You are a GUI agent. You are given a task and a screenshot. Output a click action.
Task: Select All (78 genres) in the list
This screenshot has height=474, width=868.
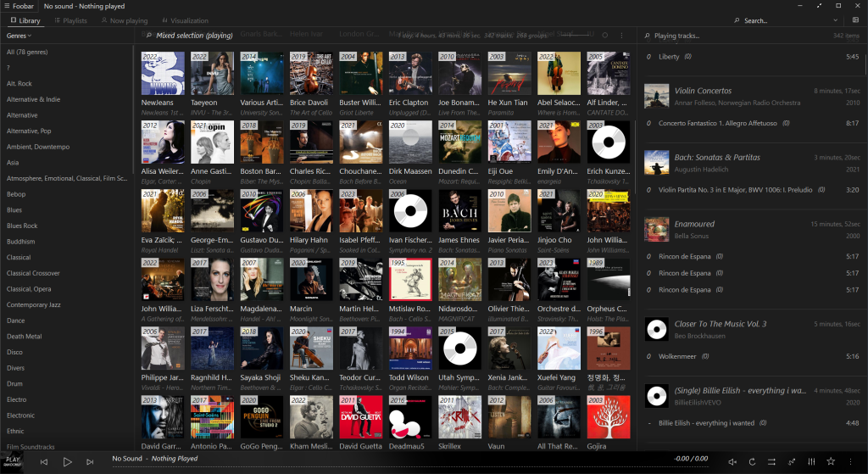click(27, 52)
